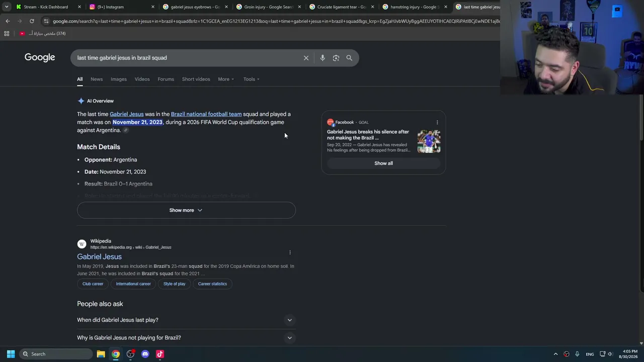Open File Explorer from the taskbar
Image resolution: width=644 pixels, height=362 pixels.
(x=101, y=354)
